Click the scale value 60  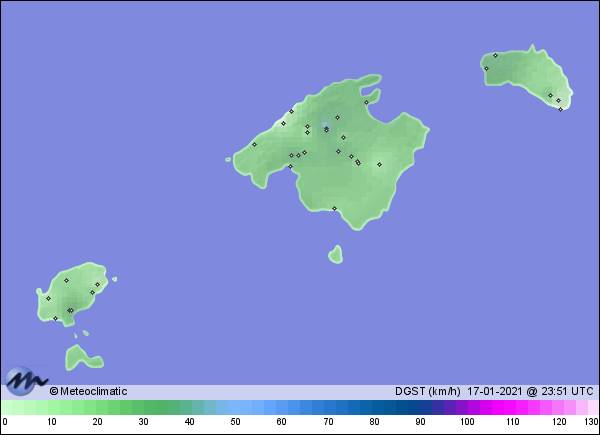click(x=281, y=422)
